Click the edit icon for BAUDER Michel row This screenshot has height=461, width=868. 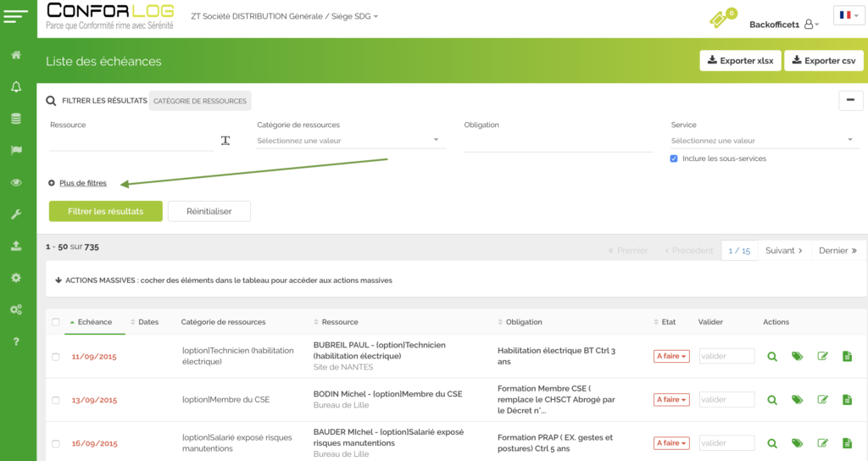coord(822,442)
